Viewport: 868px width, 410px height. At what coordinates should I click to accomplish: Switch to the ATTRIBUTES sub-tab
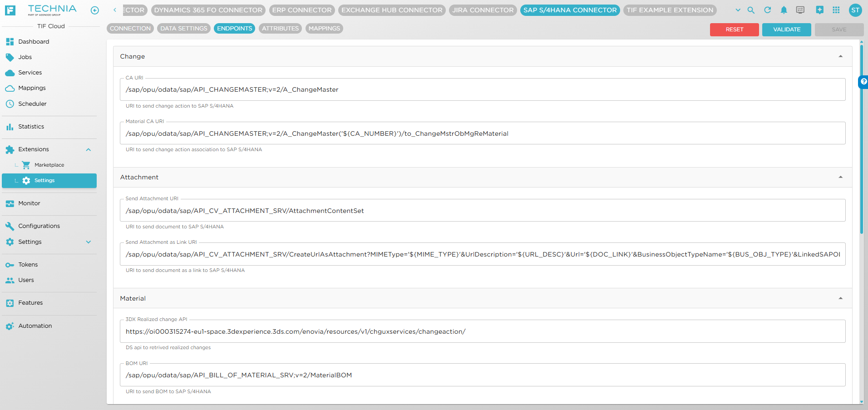coord(280,29)
